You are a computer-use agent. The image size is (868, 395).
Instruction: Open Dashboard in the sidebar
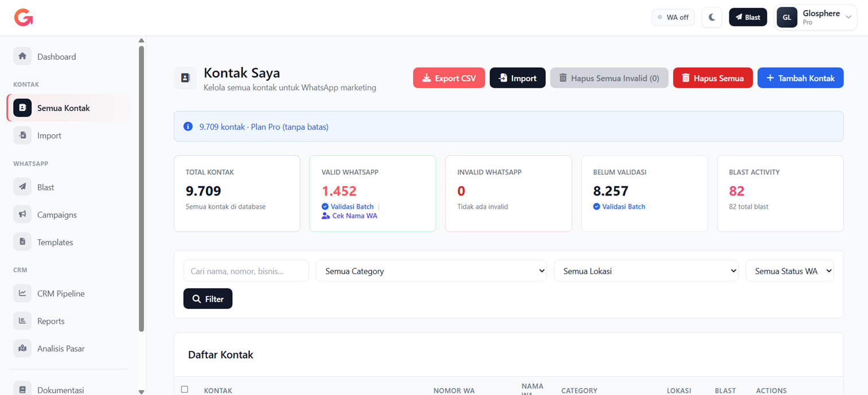tap(68, 56)
